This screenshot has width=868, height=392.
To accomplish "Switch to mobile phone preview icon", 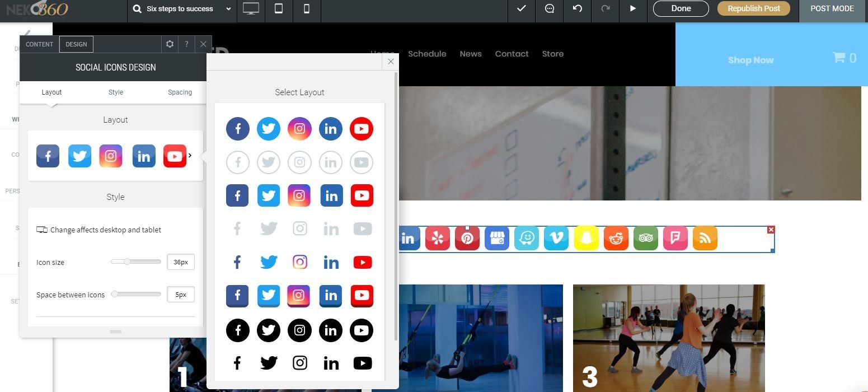I will point(306,8).
